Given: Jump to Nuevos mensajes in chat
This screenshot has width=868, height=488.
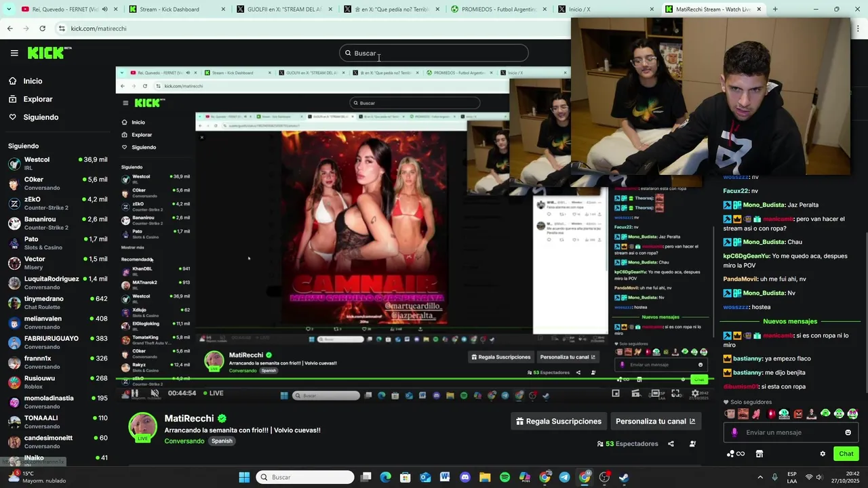Looking at the screenshot, I should 790,321.
